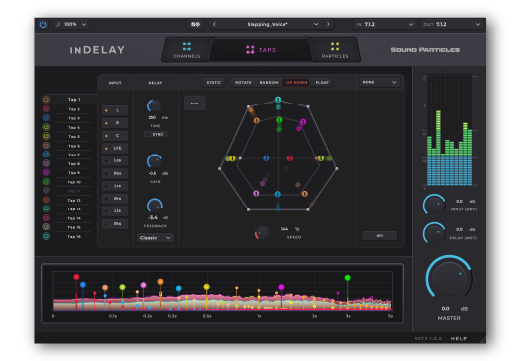This screenshot has height=361, width=521.
Task: Enable the SYNC toggle under Time
Action: coord(155,134)
